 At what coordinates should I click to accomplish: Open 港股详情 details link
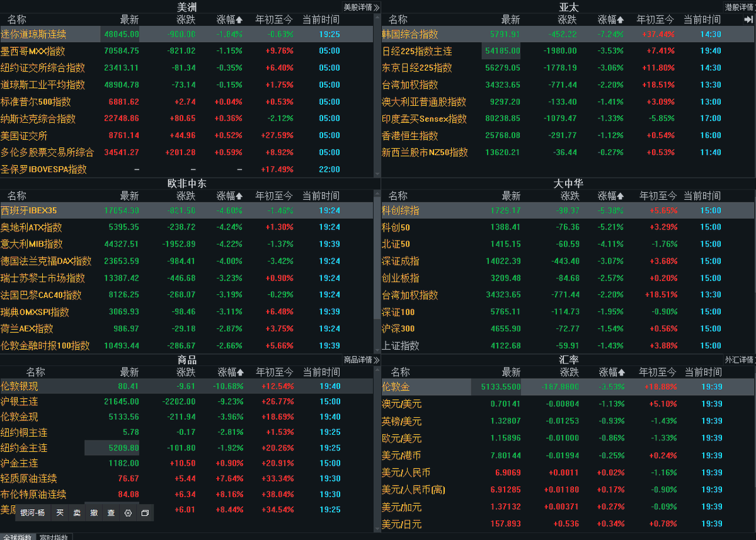tap(740, 7)
